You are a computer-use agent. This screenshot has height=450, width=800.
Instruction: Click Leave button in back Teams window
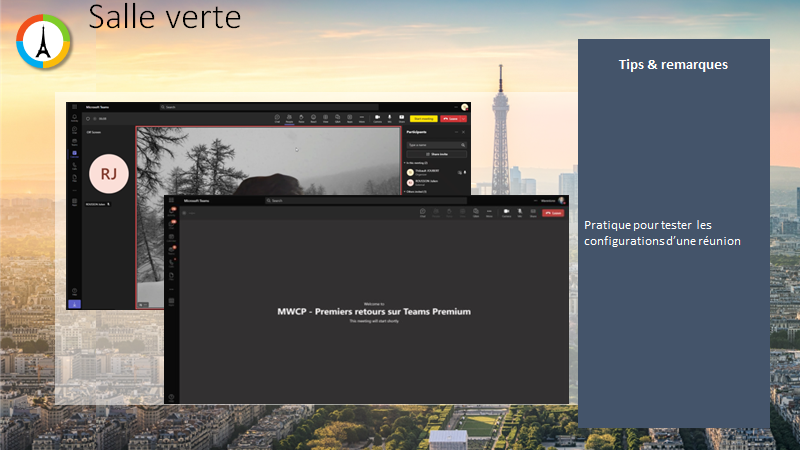click(x=451, y=118)
